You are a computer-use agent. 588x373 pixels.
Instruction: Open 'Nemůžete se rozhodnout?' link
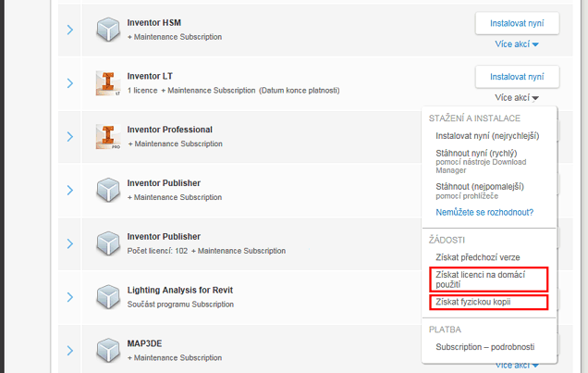coord(484,212)
